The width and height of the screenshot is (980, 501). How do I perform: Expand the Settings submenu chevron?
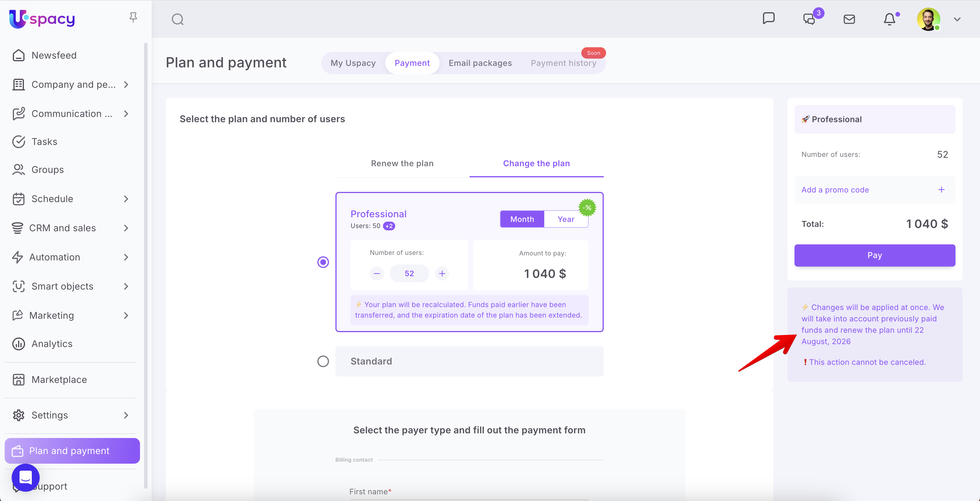coord(126,415)
